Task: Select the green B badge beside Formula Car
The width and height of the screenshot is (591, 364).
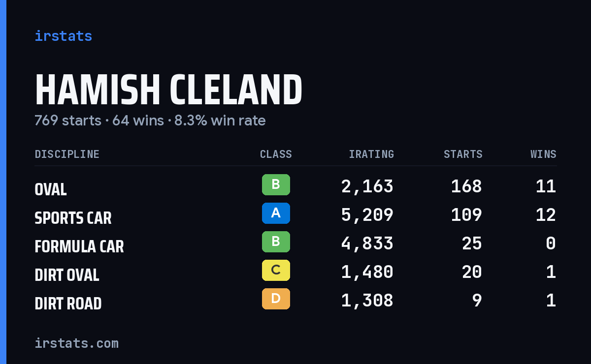Action: click(276, 242)
